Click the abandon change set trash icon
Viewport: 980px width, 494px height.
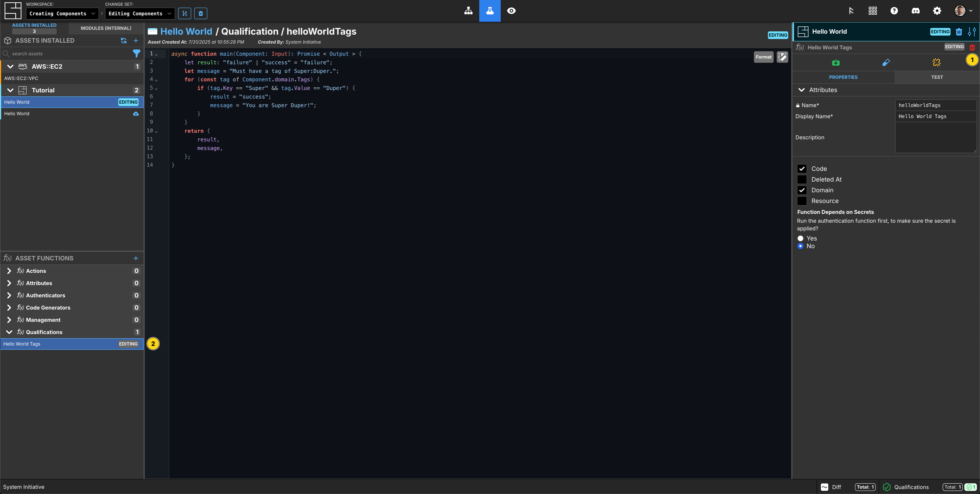coord(200,13)
